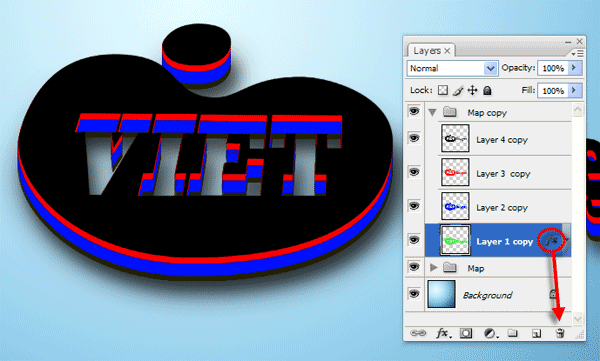600x361 pixels.
Task: Create new fill or adjustment layer
Action: click(490, 333)
